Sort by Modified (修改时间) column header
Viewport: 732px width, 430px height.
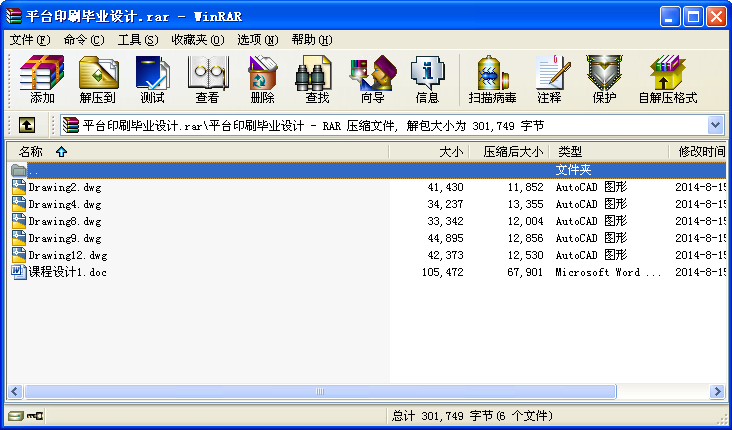coord(697,151)
